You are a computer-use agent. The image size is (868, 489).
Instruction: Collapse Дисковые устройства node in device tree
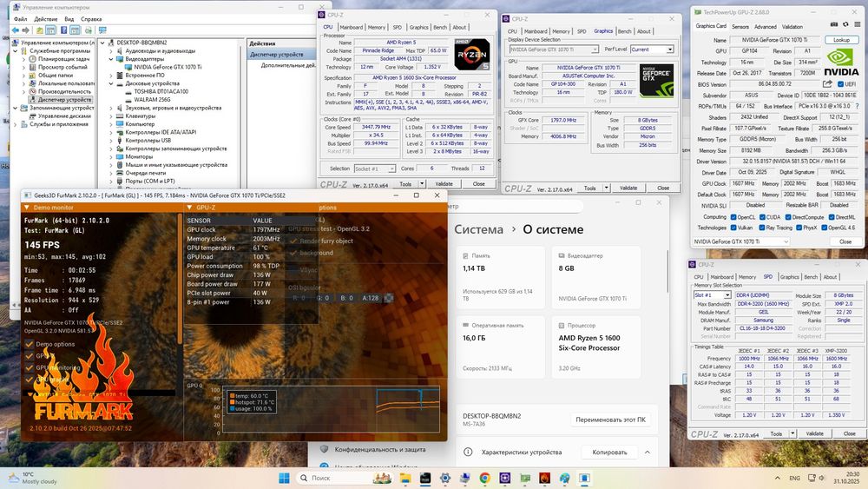(x=111, y=83)
